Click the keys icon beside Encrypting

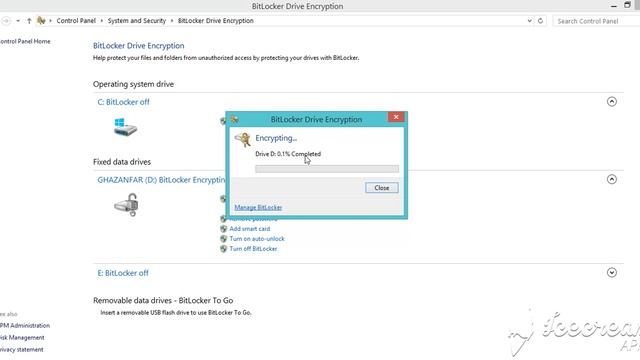243,139
